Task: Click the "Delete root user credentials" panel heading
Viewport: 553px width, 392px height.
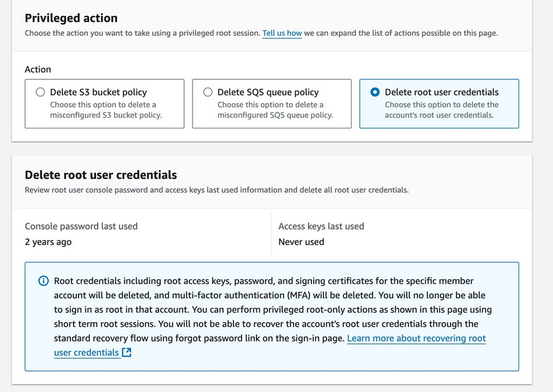Action: tap(102, 174)
